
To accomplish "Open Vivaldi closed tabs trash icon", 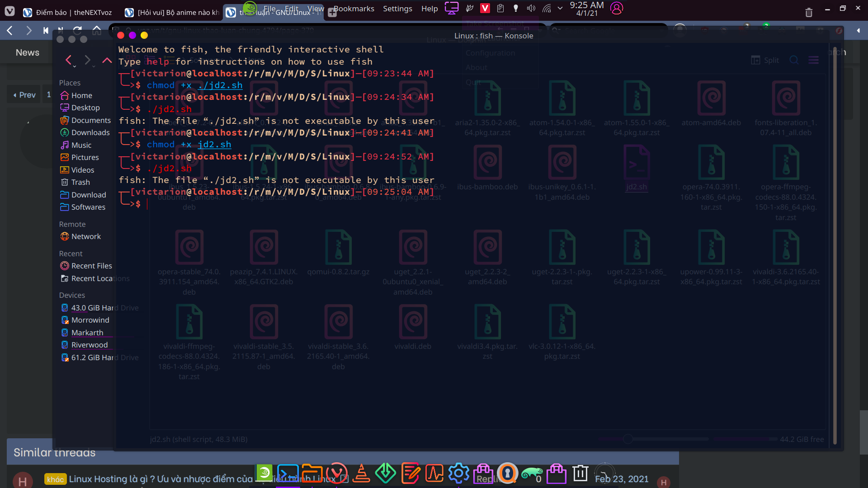I will (x=809, y=12).
